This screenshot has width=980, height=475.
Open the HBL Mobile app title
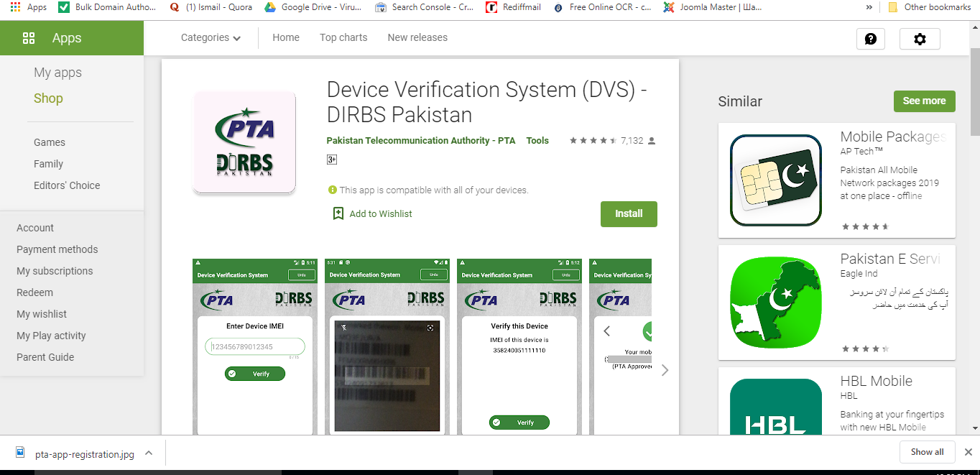(877, 381)
